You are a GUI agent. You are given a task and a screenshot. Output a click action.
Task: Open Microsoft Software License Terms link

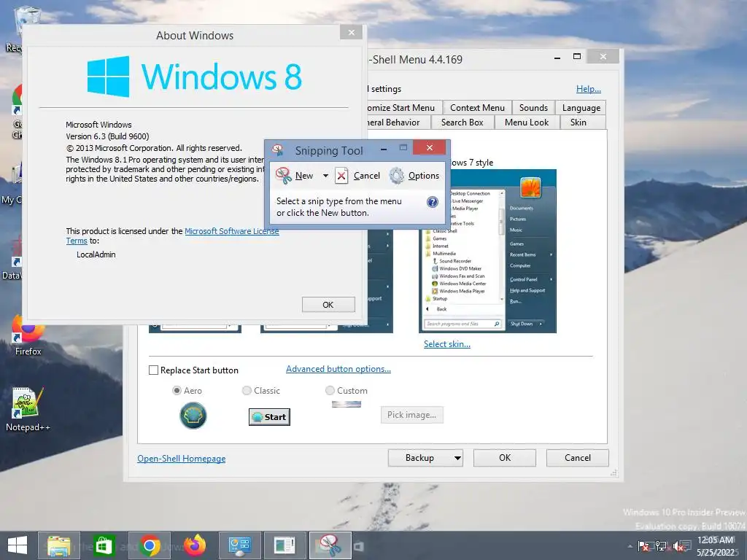(231, 231)
